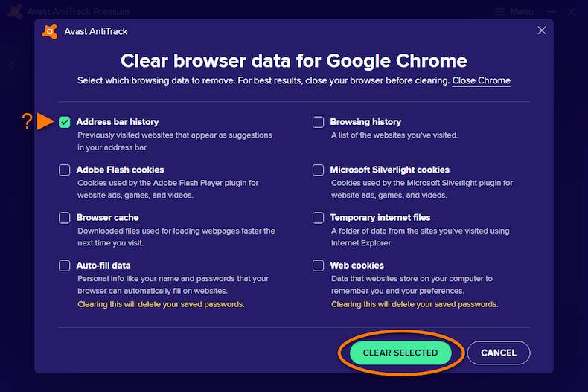Check the Browser cache option
Viewport: 588px width, 392px height.
point(65,218)
